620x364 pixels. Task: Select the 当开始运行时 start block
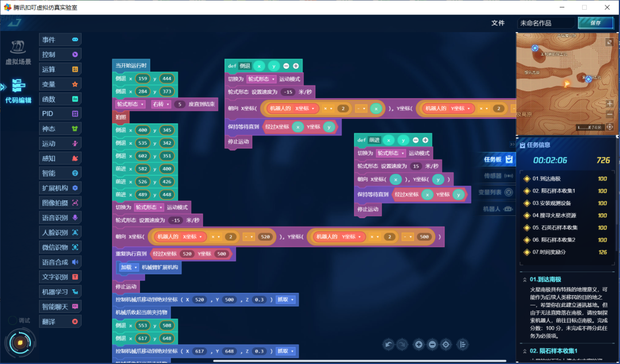point(131,65)
